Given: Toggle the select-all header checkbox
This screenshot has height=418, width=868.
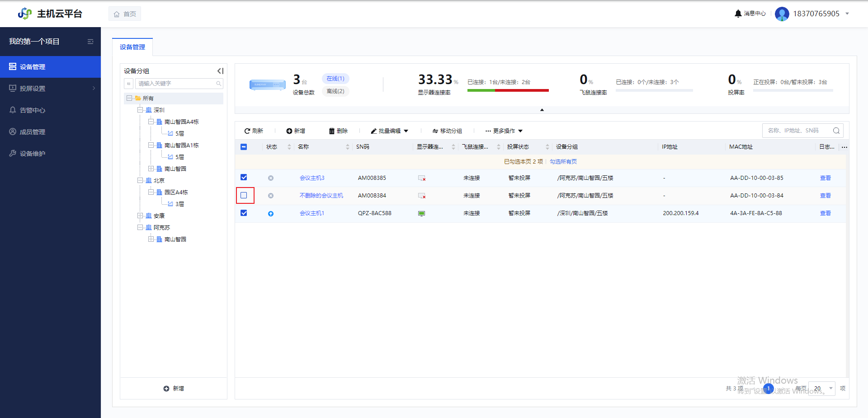Looking at the screenshot, I should (x=244, y=147).
